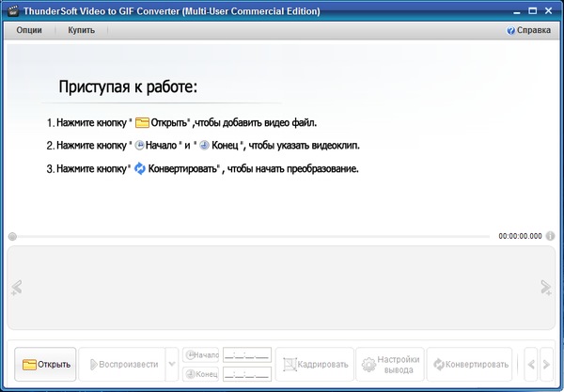
Task: Click next frame arrow in the frame strip
Action: (x=545, y=288)
